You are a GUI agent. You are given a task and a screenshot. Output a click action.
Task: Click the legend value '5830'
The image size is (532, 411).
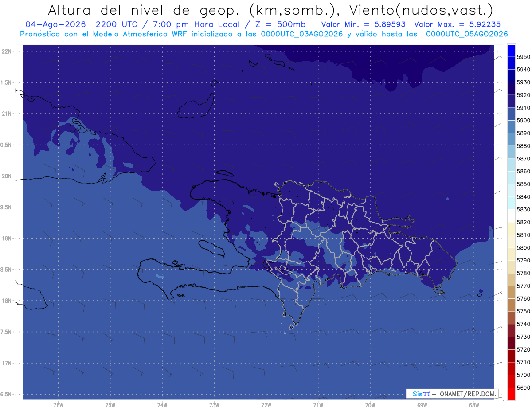click(x=524, y=210)
